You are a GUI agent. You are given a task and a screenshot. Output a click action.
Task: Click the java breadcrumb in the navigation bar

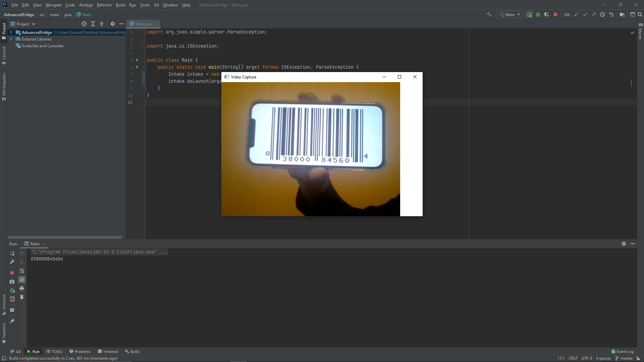point(67,15)
